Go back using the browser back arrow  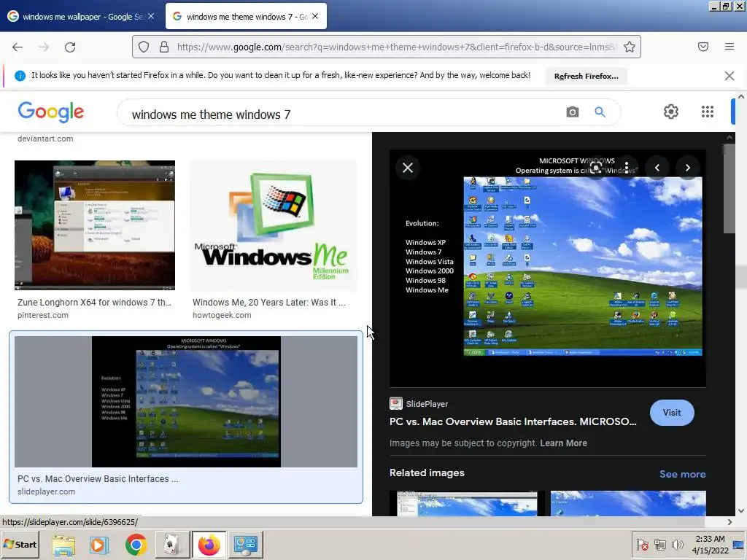pos(18,47)
